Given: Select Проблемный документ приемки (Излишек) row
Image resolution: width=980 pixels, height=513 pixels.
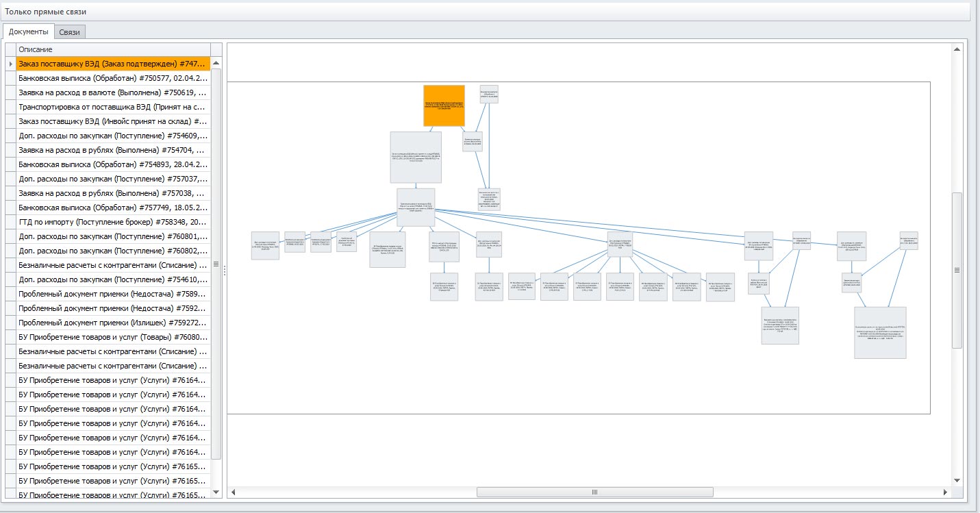Looking at the screenshot, I should (x=113, y=323).
